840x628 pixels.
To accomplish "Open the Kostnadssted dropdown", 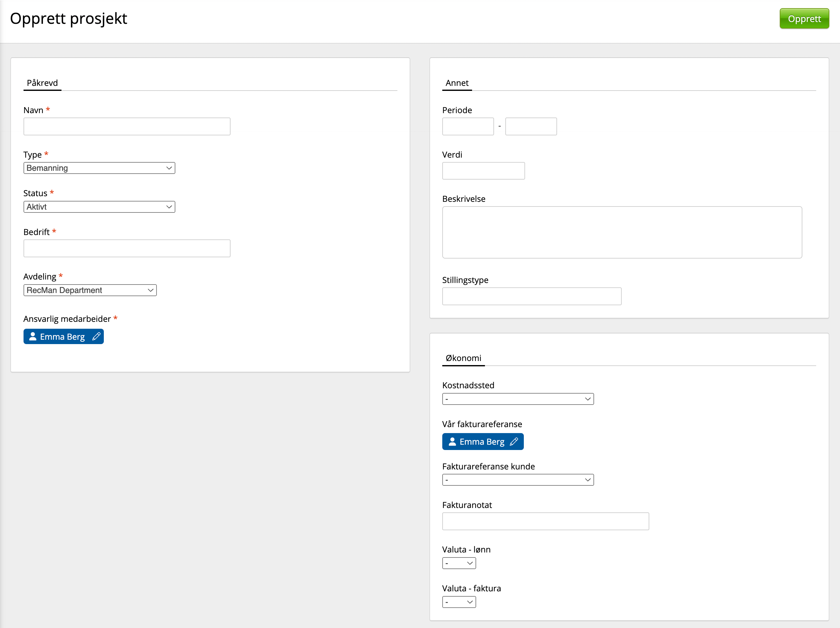I will click(x=518, y=399).
